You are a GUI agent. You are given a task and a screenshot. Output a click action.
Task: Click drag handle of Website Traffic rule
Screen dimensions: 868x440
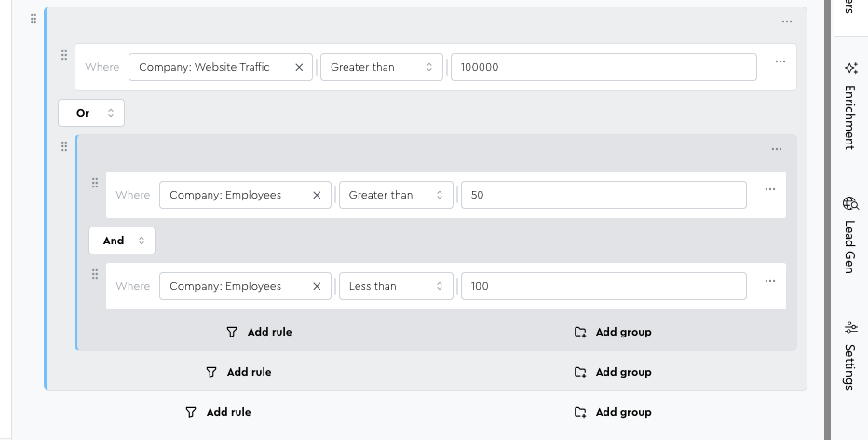[x=64, y=56]
